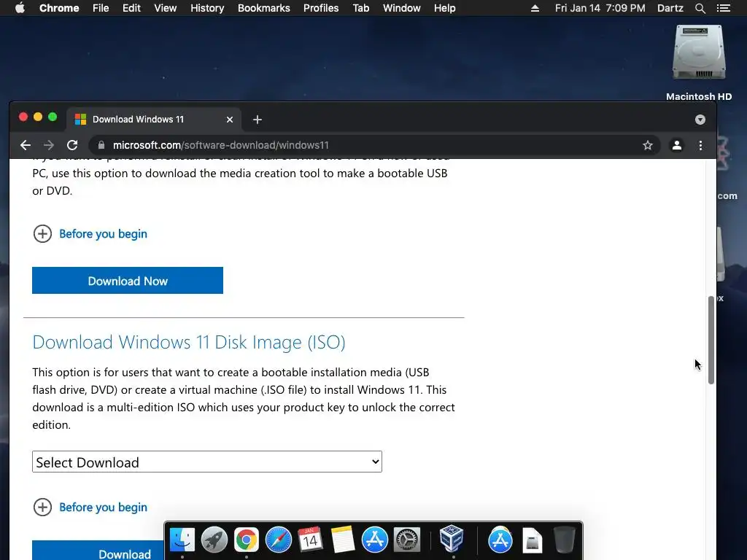Click Chrome icon in the Dock
This screenshot has height=560, width=747.
[x=247, y=540]
